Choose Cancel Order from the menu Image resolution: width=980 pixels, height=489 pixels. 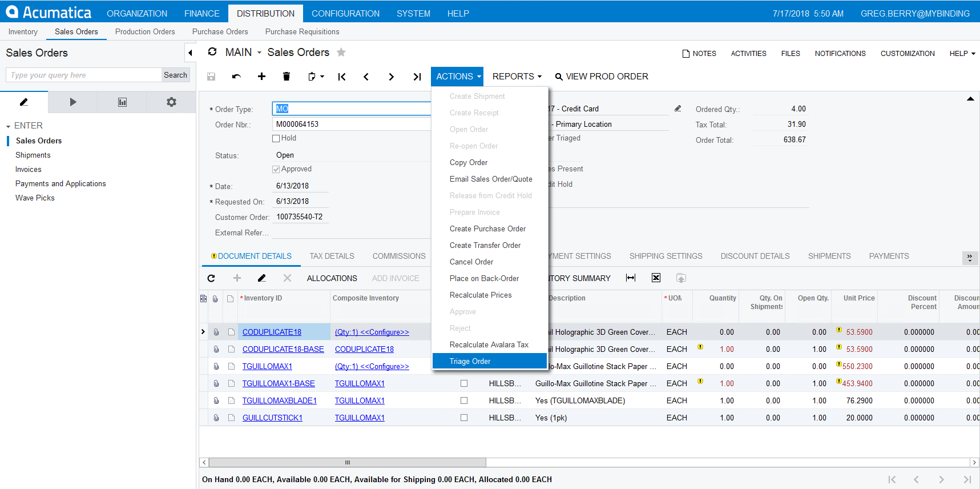tap(471, 262)
